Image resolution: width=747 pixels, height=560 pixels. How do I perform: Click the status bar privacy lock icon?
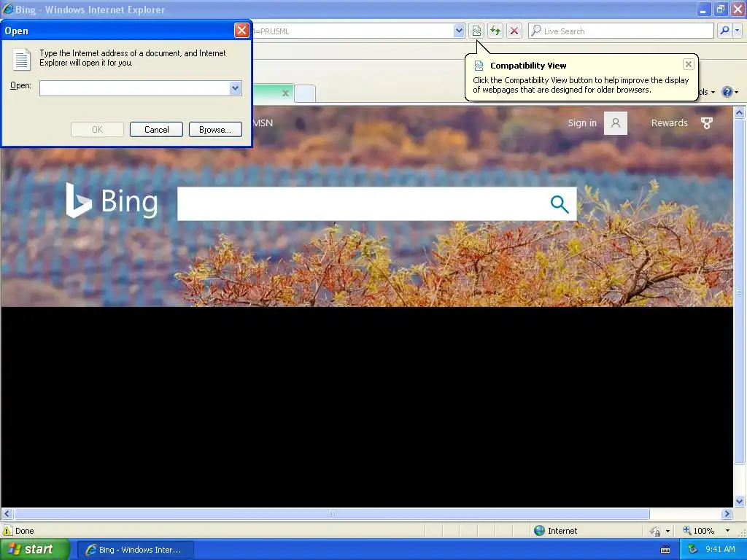coord(656,531)
